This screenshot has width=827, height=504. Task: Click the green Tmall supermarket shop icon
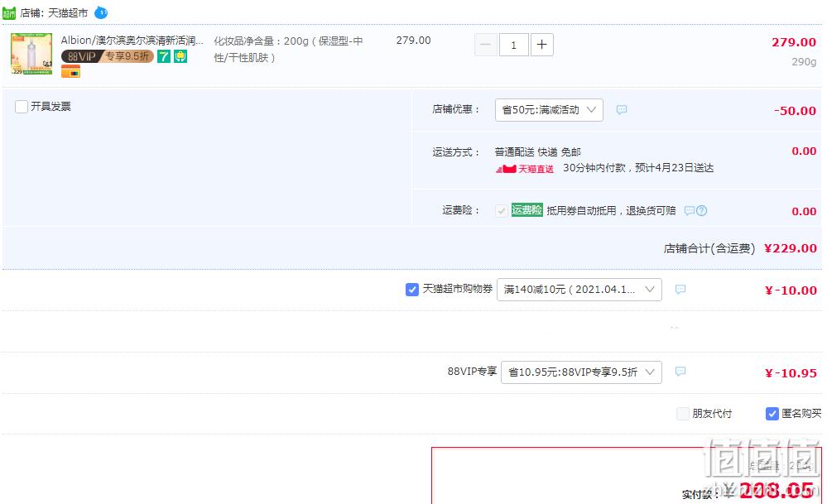click(9, 12)
